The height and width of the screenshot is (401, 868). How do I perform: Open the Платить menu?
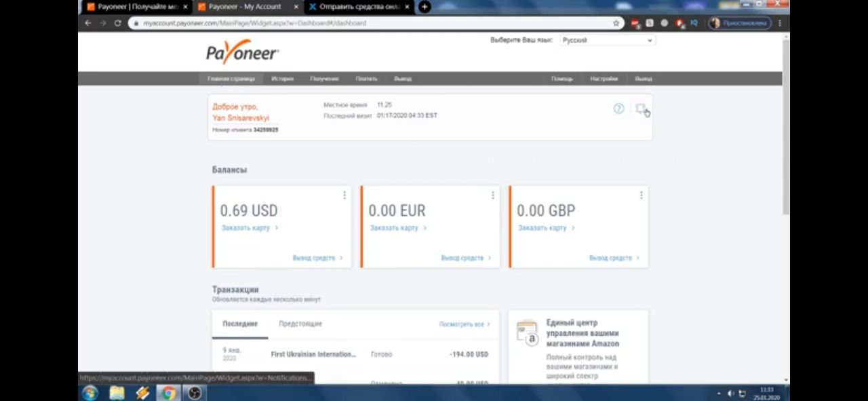pyautogui.click(x=367, y=79)
